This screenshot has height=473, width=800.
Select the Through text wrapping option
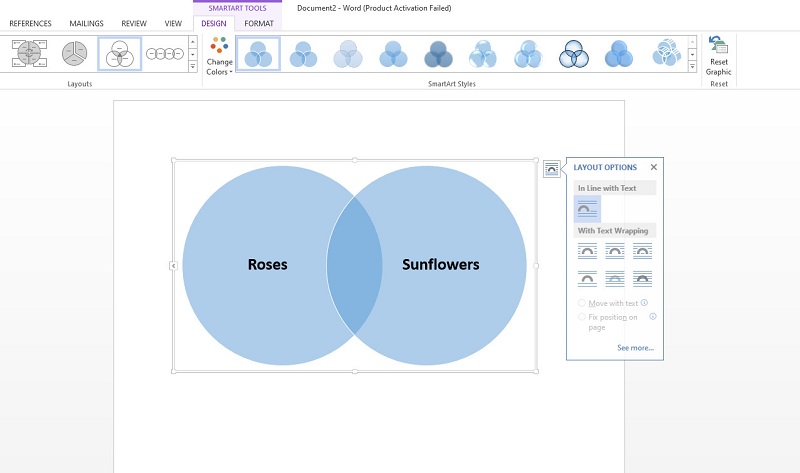(x=643, y=252)
